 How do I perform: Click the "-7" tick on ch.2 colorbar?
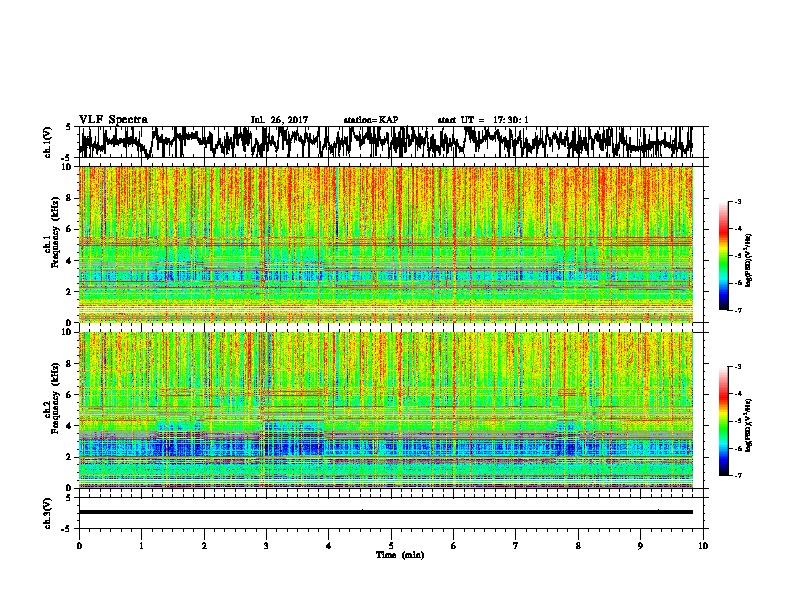coord(738,475)
